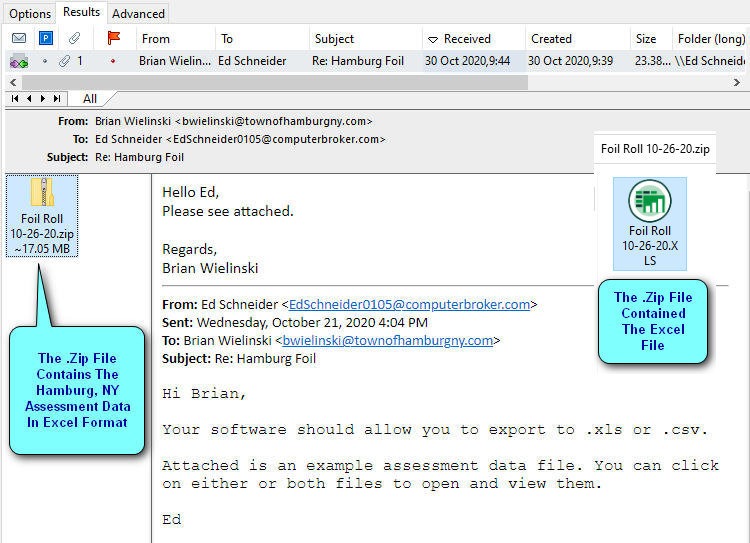Click the paperclip icon in the message row
This screenshot has height=543, width=750.
pos(64,61)
